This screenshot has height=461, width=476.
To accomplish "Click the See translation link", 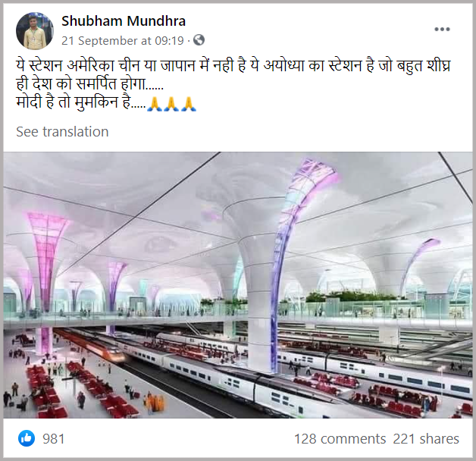I will pos(62,132).
